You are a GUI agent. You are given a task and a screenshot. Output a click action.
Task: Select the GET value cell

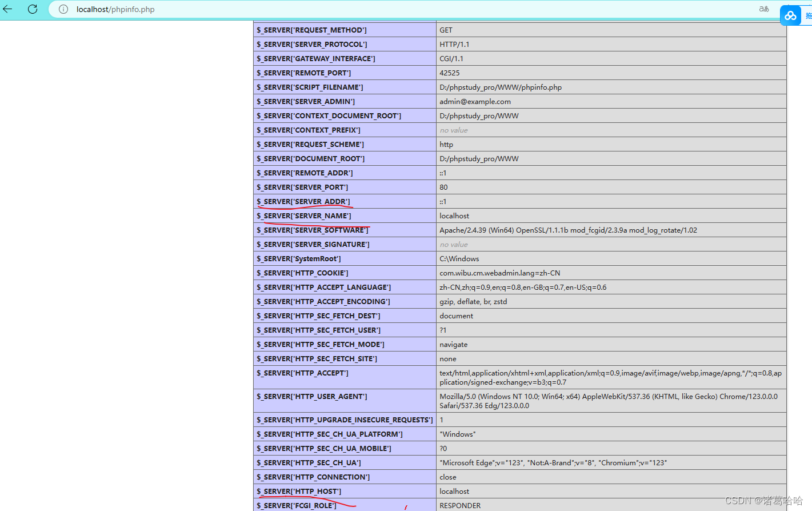click(611, 30)
